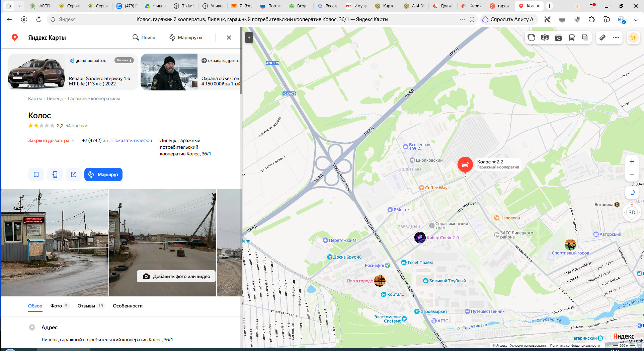Image resolution: width=644 pixels, height=351 pixels.
Task: Open browser downloads arrow icon
Action: click(x=636, y=19)
